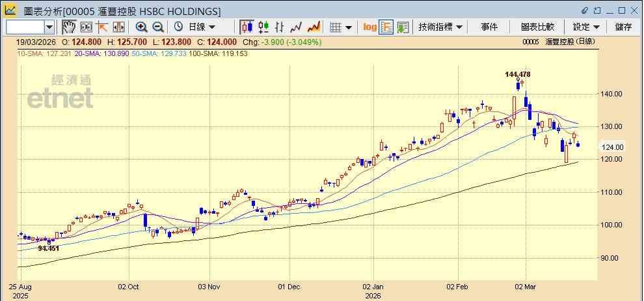Toggle the highlighted data legend icon
644x301 pixels.
click(x=386, y=27)
